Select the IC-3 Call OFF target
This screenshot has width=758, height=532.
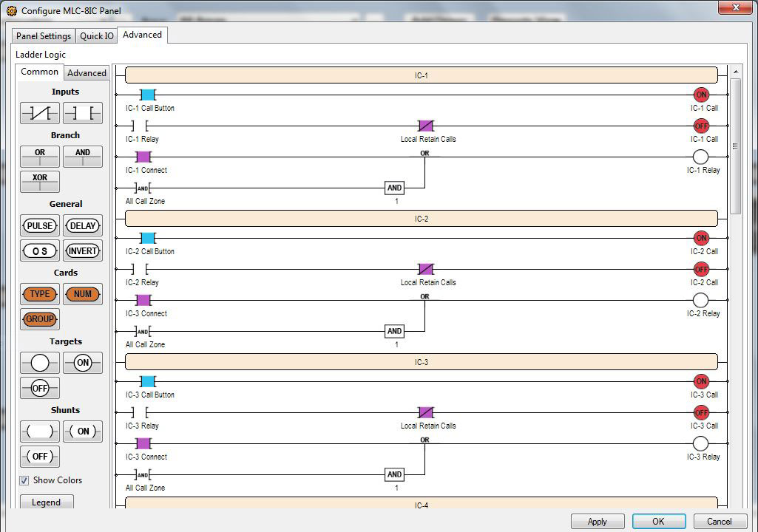tap(701, 412)
